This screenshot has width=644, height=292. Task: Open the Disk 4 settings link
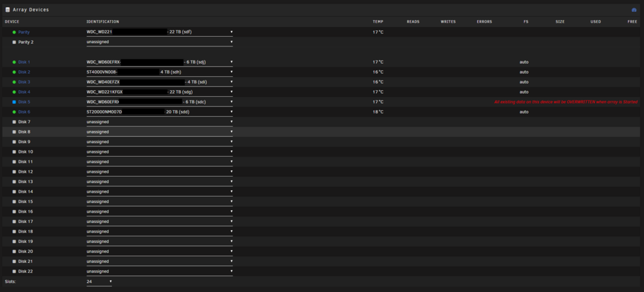[24, 92]
